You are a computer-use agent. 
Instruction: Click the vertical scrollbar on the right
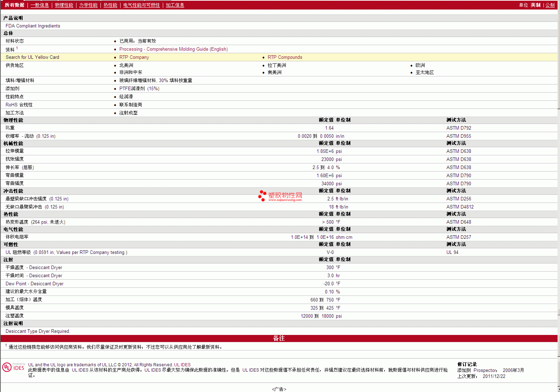click(559, 196)
